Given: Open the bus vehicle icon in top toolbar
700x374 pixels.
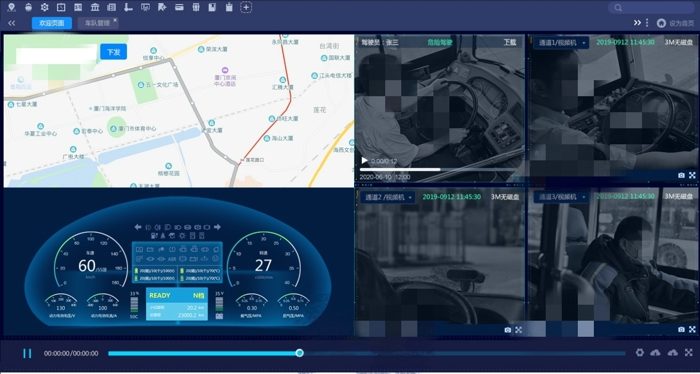Looking at the screenshot, I should [28, 7].
